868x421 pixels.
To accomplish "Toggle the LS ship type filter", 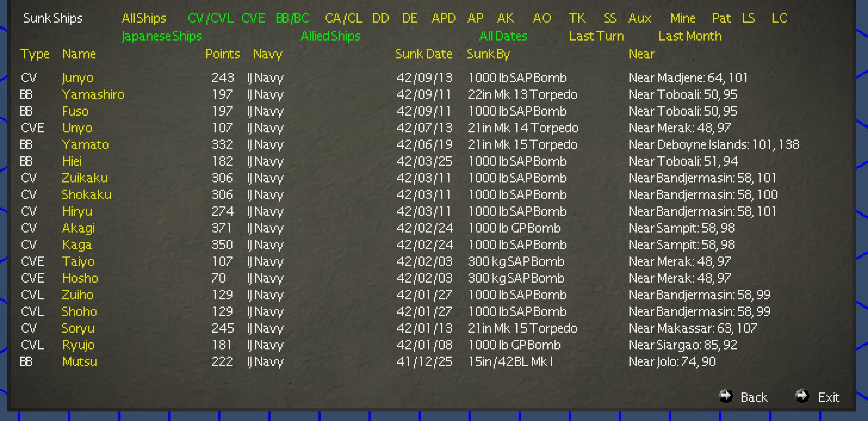I will click(x=748, y=18).
